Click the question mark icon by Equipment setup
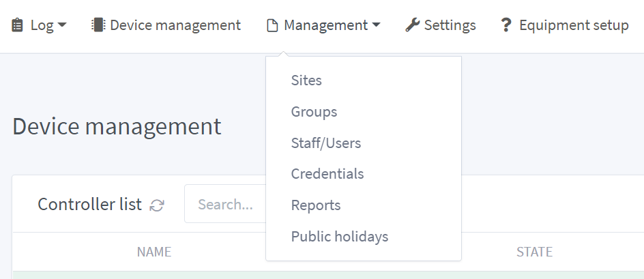Image resolution: width=644 pixels, height=279 pixels. (x=506, y=26)
